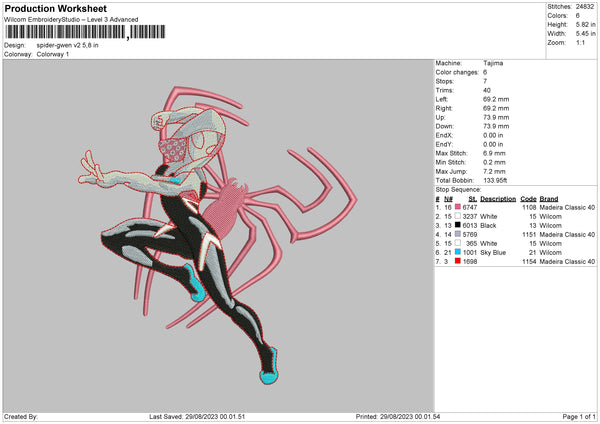Click the 'Printed: 29/08/2023 00.01.54' timestamp

tap(398, 416)
